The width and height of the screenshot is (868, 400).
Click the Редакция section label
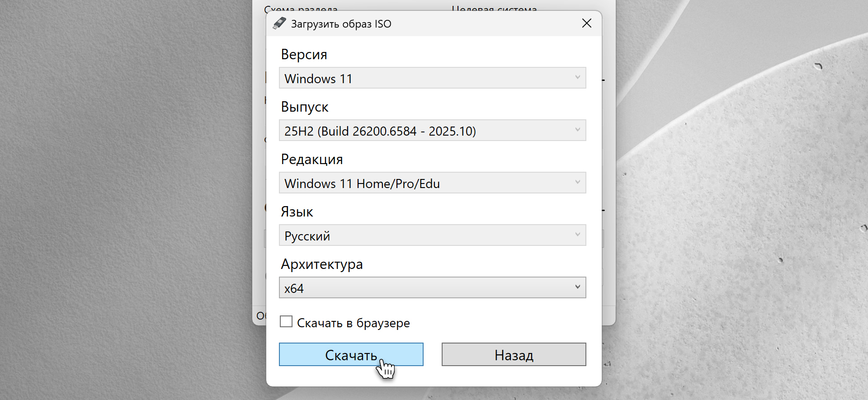pyautogui.click(x=311, y=160)
